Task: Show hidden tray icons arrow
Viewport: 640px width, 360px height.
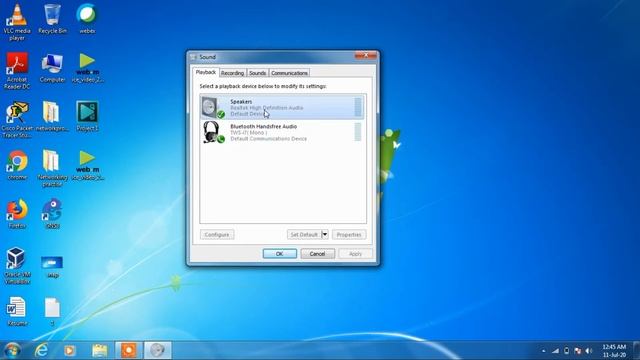Action: pos(544,351)
